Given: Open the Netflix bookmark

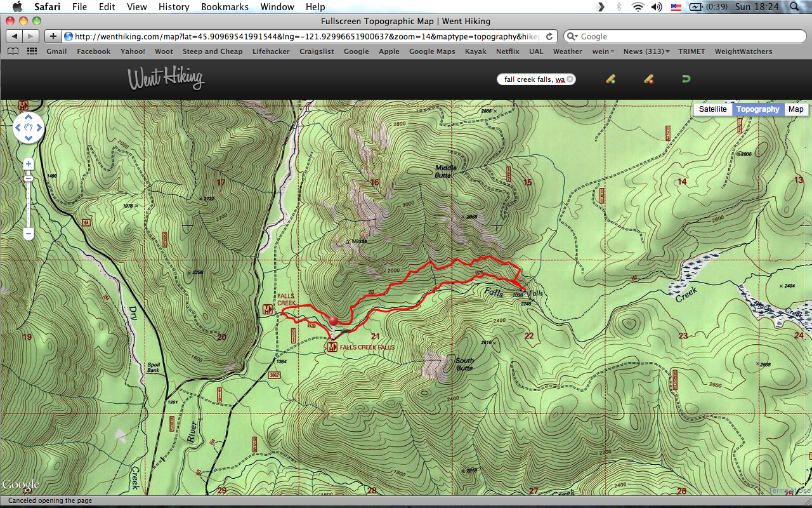Looking at the screenshot, I should point(507,51).
